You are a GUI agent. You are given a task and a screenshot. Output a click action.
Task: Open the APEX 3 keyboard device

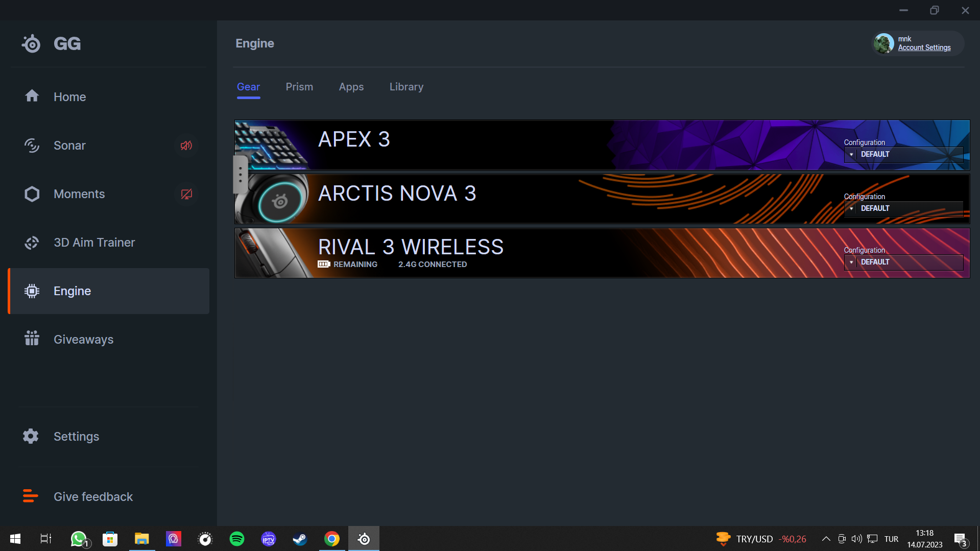(x=602, y=145)
